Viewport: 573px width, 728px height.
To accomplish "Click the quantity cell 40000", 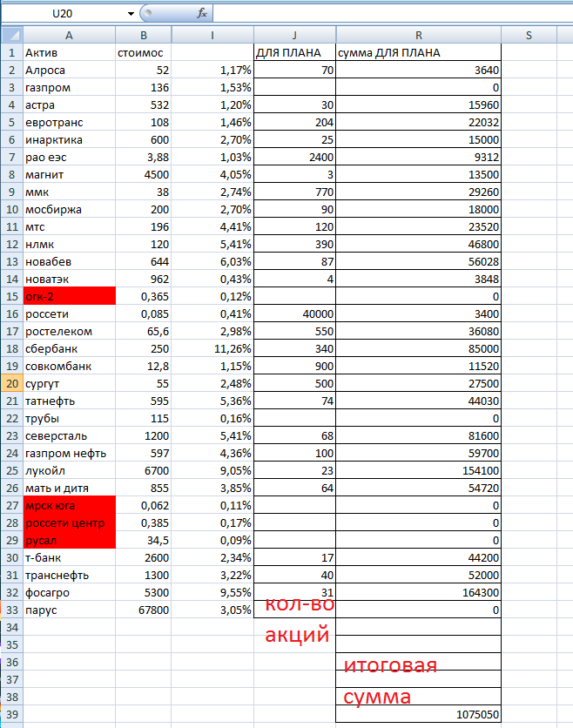I will point(295,313).
